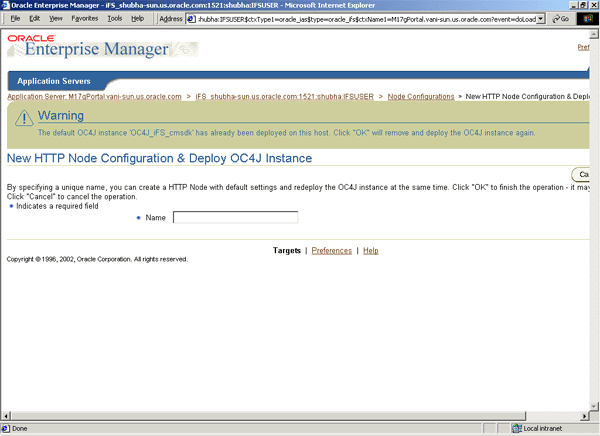Click the copyright Oracle Corporation text

[97, 259]
